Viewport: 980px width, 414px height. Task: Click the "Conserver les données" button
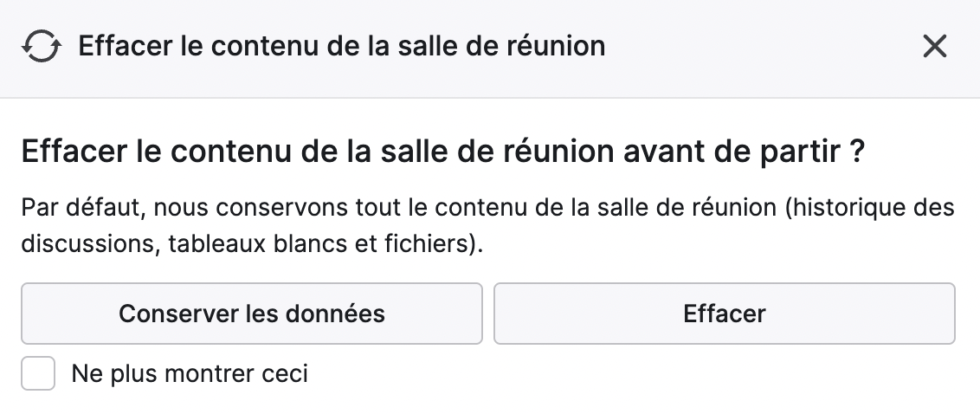[x=252, y=314]
